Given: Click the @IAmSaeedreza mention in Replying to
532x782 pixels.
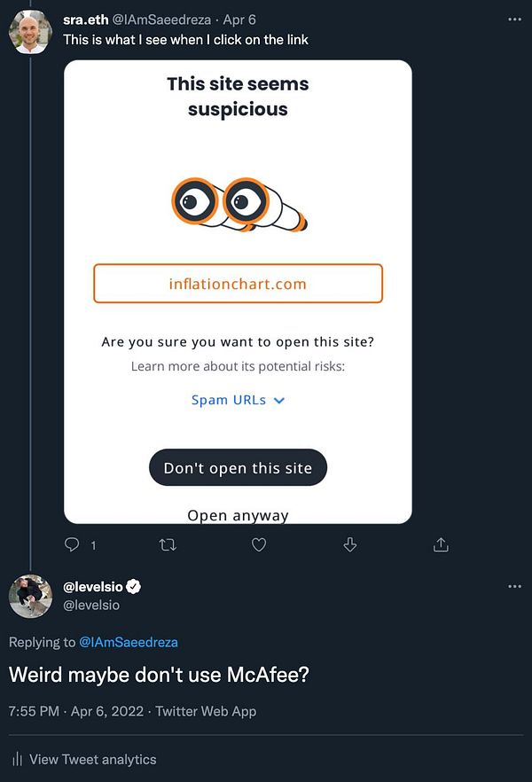Looking at the screenshot, I should tap(128, 642).
